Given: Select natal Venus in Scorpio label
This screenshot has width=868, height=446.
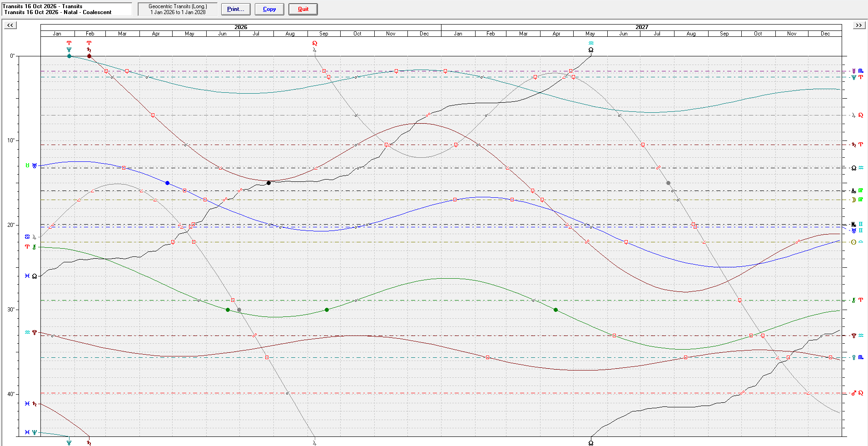Looking at the screenshot, I should coord(857,357).
